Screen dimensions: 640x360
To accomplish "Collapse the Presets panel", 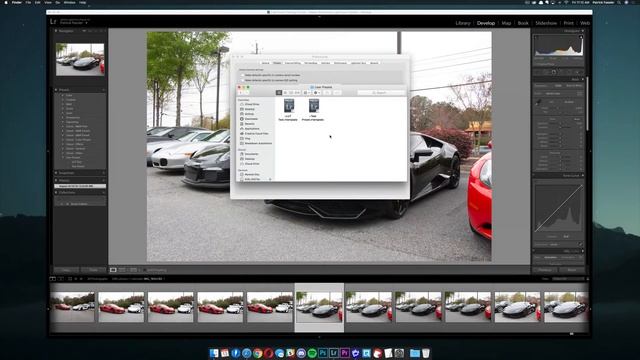I will 56,89.
